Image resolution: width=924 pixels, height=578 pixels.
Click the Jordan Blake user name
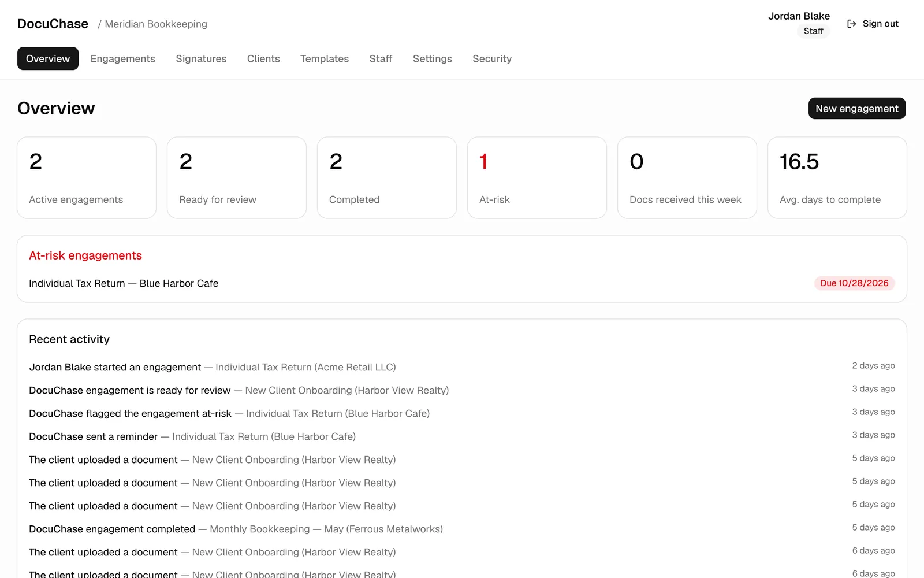coord(799,16)
